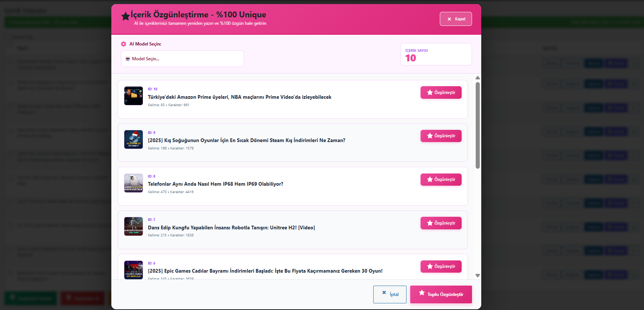Viewport: 644px width, 310px height.
Task: Start bulk rewrite with Toplu Özgünleştir
Action: (441, 294)
